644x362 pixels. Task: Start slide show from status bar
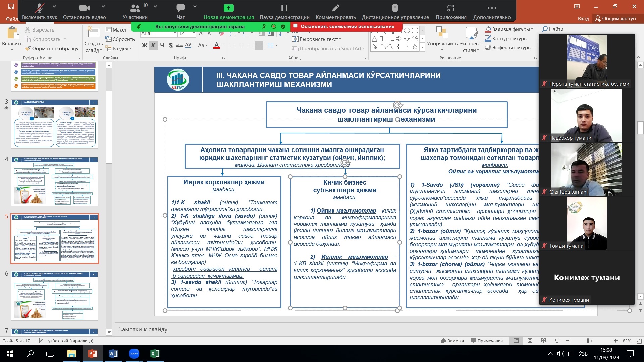click(557, 341)
